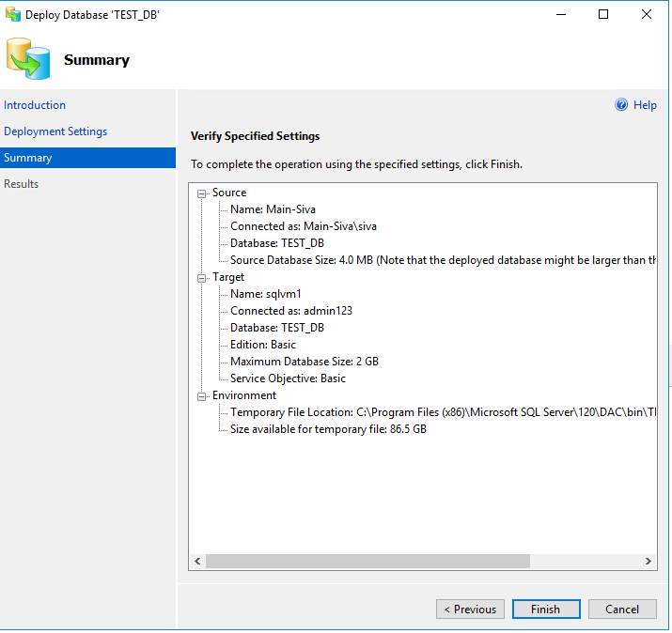Go to the Deployment Settings page
The image size is (672, 633).
(55, 131)
